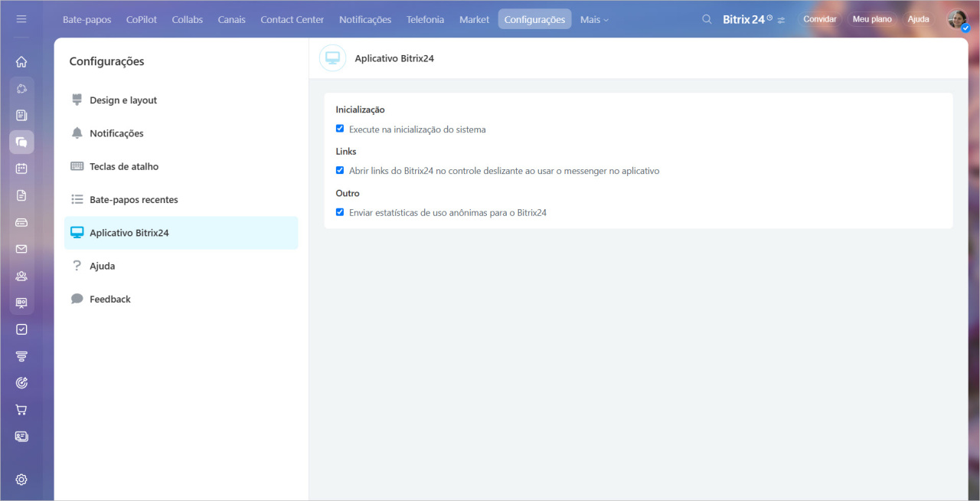The height and width of the screenshot is (501, 980).
Task: Click the search magnifier icon
Action: tap(707, 19)
